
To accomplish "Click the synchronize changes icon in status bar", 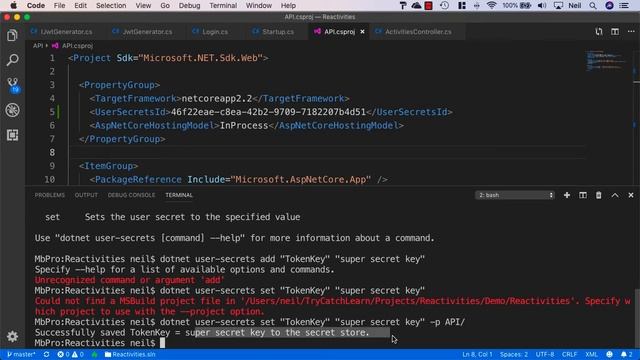I will tap(47, 354).
